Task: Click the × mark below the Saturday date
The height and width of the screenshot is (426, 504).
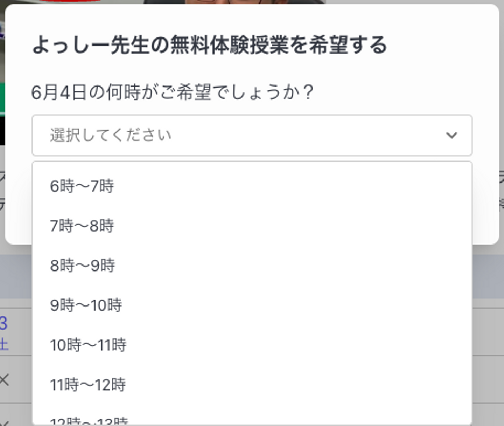Action: click(x=4, y=380)
